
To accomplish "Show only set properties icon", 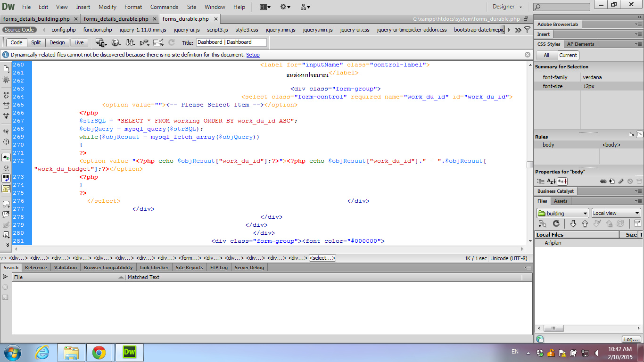I will pos(562,181).
